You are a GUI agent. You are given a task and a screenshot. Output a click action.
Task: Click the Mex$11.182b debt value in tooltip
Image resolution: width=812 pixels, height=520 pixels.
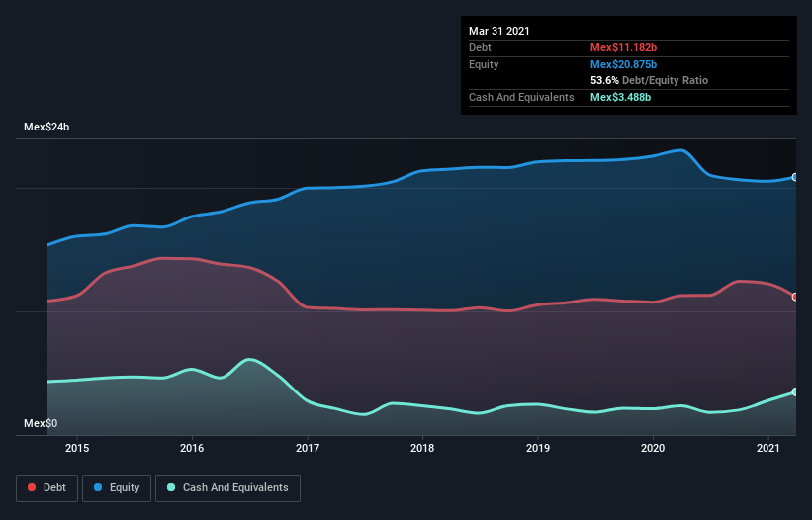[x=623, y=47]
